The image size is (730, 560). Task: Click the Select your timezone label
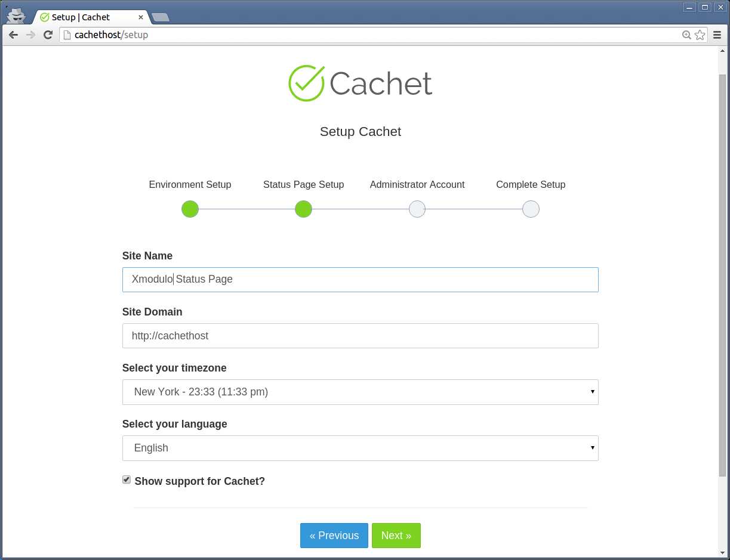[174, 368]
